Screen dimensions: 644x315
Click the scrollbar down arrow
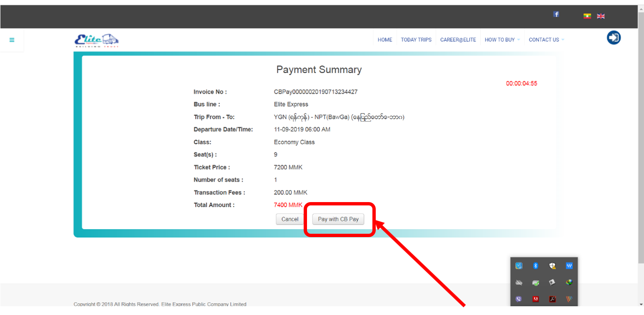pyautogui.click(x=641, y=304)
